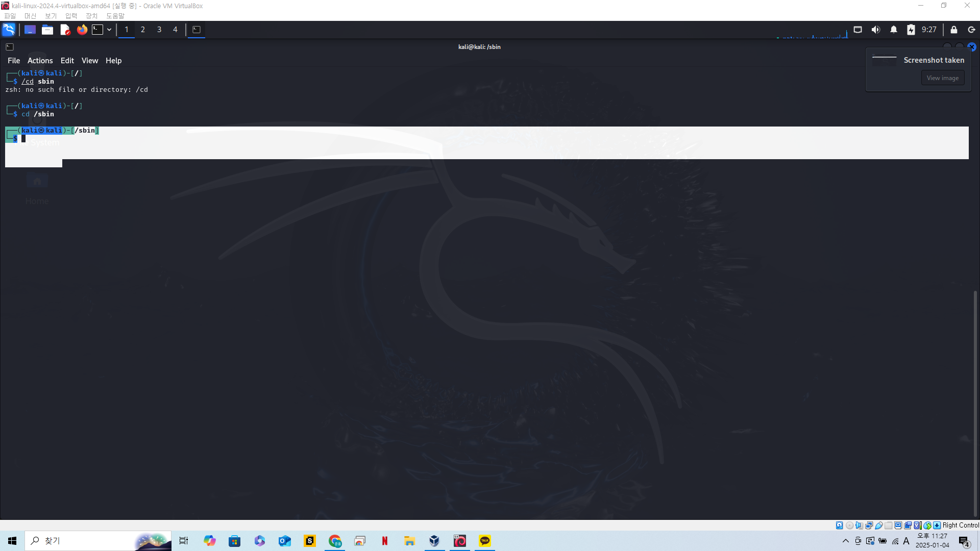
Task: Open the file manager launcher icon
Action: pos(47,30)
